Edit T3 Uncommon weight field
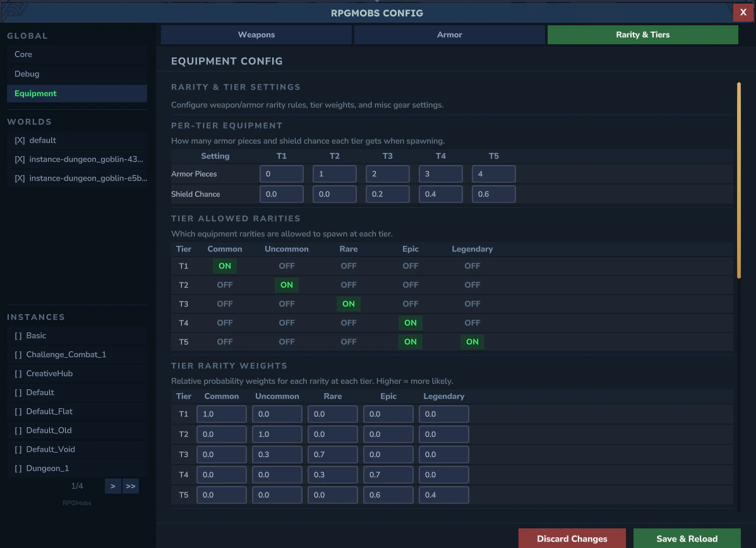 pyautogui.click(x=277, y=454)
